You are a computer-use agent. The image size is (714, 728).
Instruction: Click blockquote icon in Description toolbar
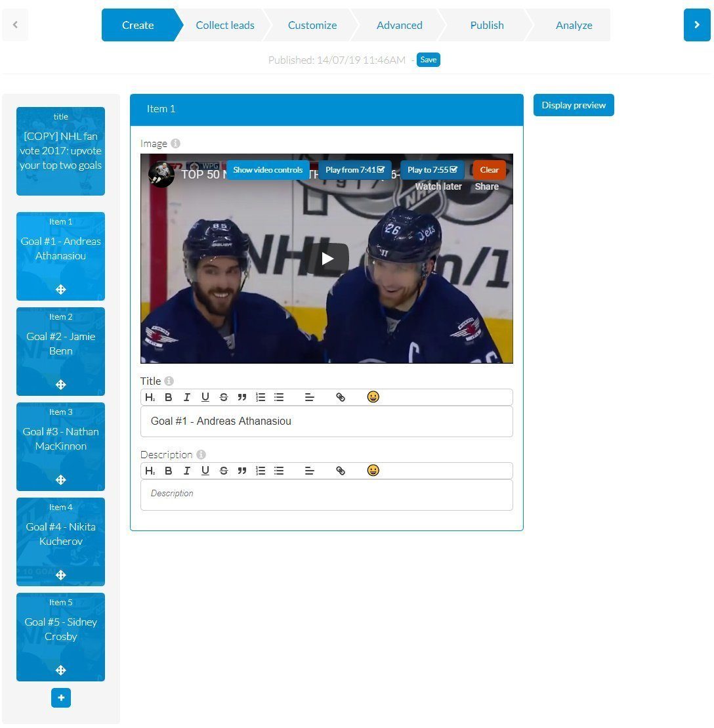[x=242, y=471]
